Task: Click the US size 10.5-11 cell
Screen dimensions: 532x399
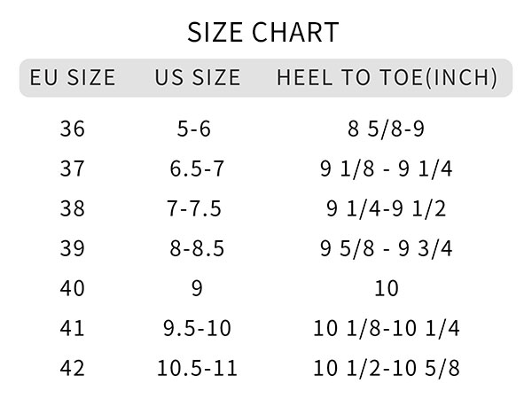Action: (x=197, y=368)
